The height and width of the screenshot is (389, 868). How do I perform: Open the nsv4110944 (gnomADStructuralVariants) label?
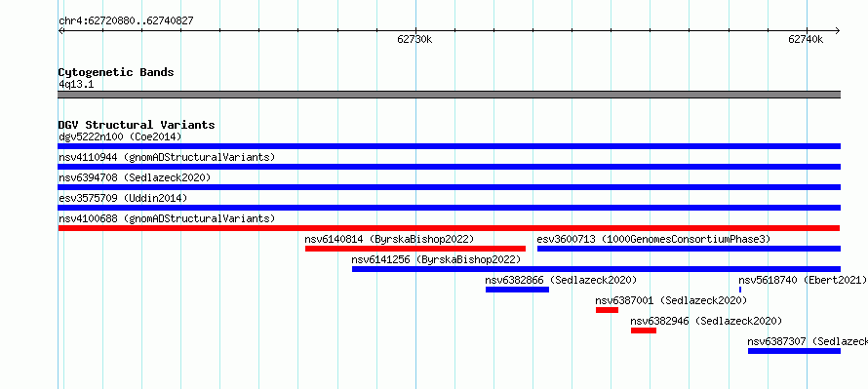coord(167,157)
